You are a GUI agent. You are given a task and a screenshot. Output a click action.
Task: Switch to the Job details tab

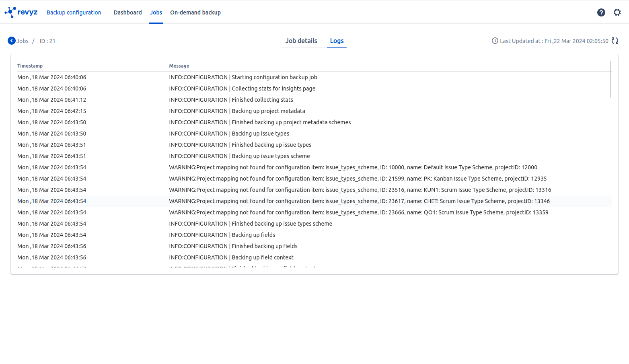click(301, 41)
